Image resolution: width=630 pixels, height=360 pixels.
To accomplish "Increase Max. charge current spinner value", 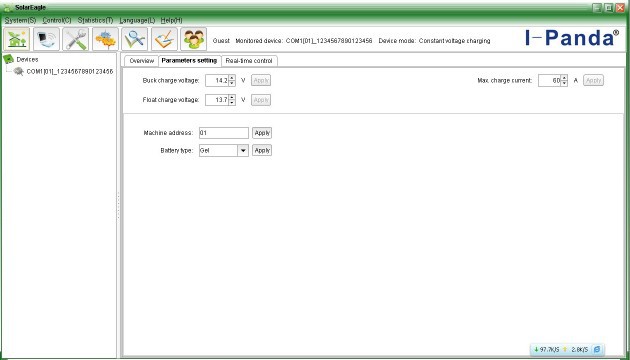I will (x=564, y=78).
